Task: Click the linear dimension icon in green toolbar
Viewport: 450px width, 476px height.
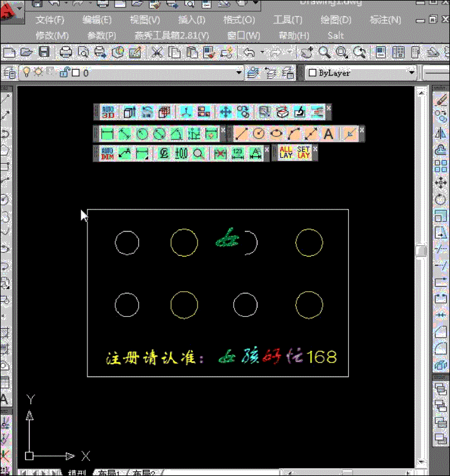Action: point(107,134)
